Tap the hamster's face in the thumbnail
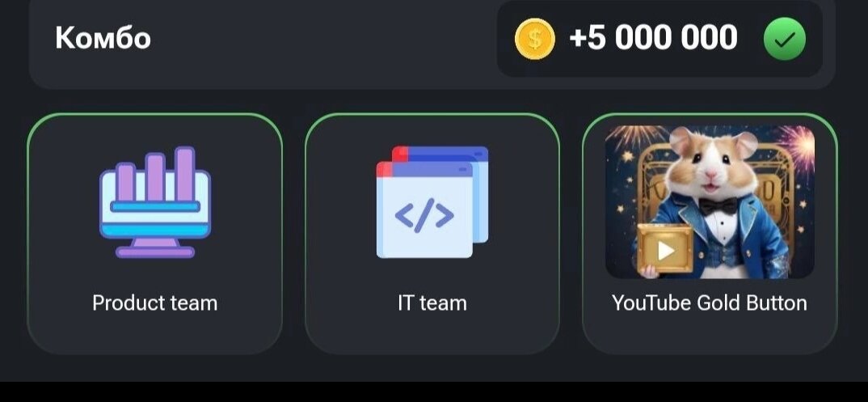This screenshot has height=402, width=868. click(710, 166)
